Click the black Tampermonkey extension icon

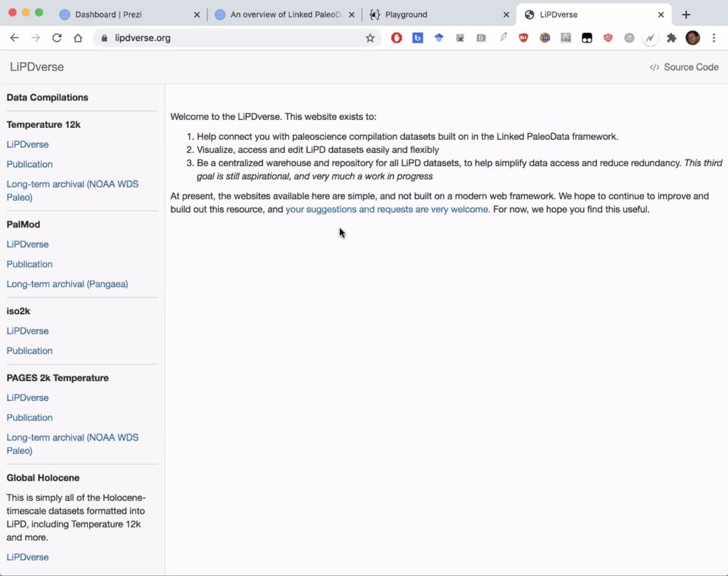pyautogui.click(x=587, y=38)
